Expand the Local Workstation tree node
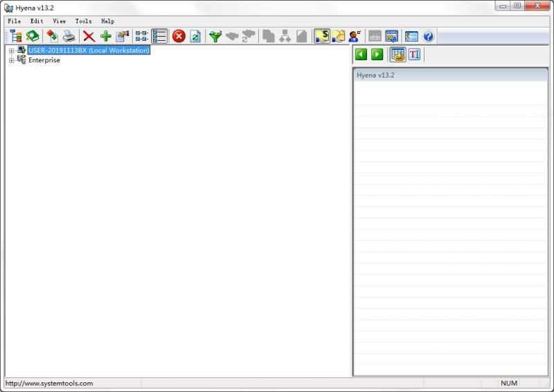This screenshot has height=392, width=554. click(11, 51)
